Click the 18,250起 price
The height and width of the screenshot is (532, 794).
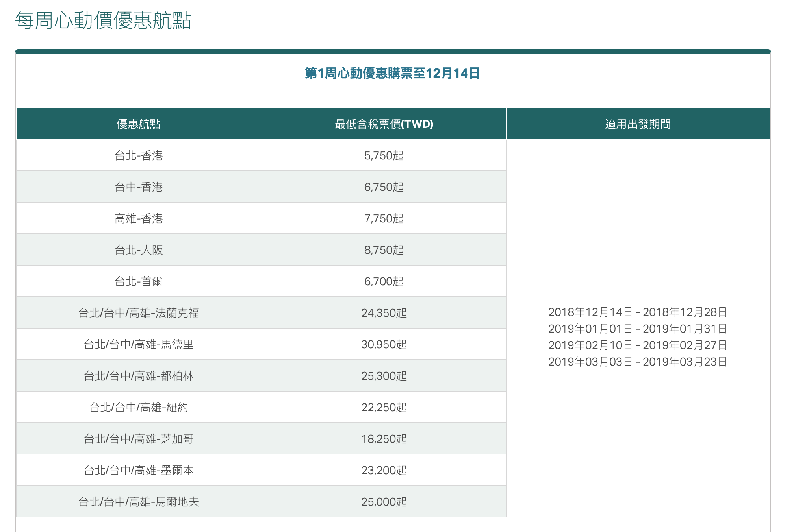(384, 439)
